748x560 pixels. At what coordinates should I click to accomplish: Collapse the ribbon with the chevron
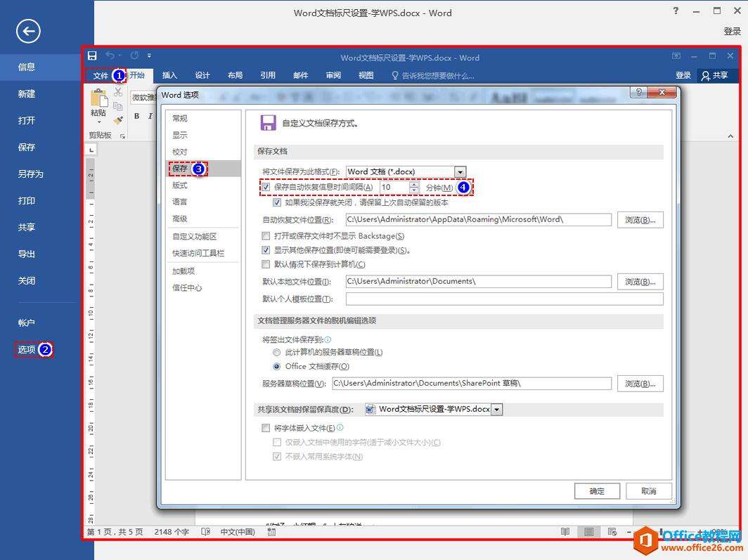click(730, 136)
